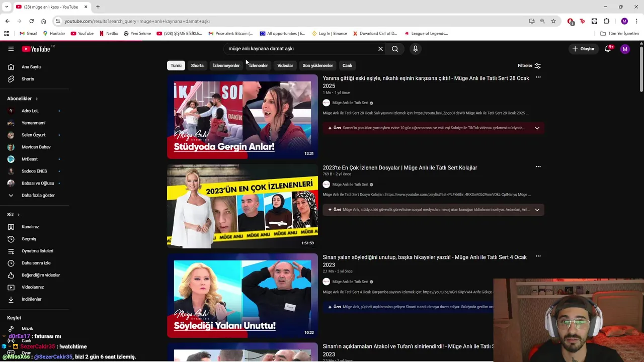Screen dimensions: 644x362
Task: Open more options for the Stüdyoda Gergin Anlar video
Action: tap(538, 77)
